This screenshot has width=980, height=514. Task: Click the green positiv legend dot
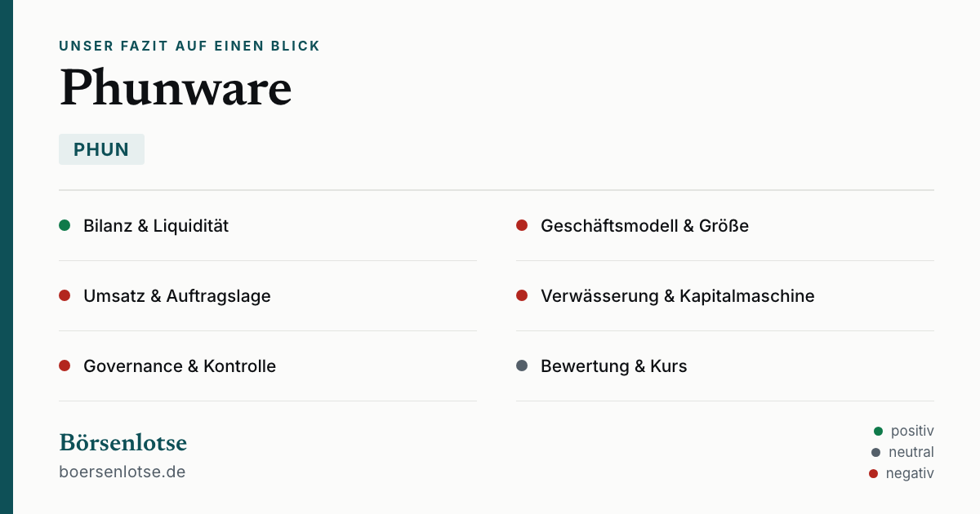click(879, 431)
